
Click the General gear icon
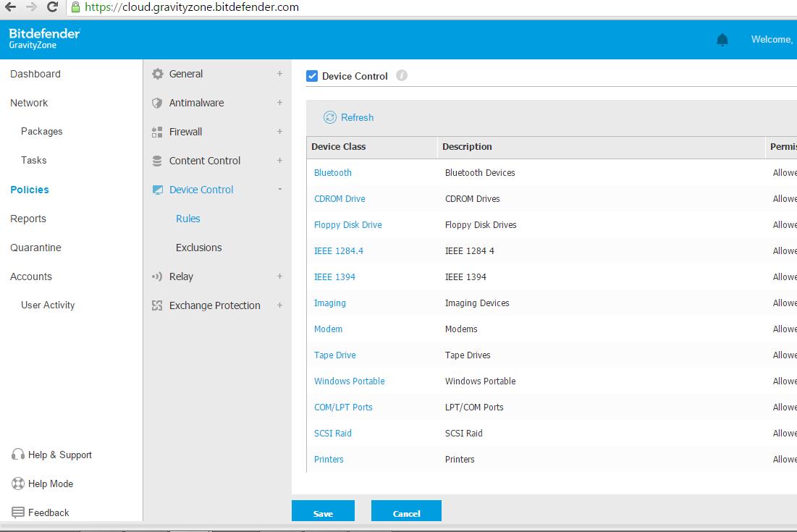point(158,74)
